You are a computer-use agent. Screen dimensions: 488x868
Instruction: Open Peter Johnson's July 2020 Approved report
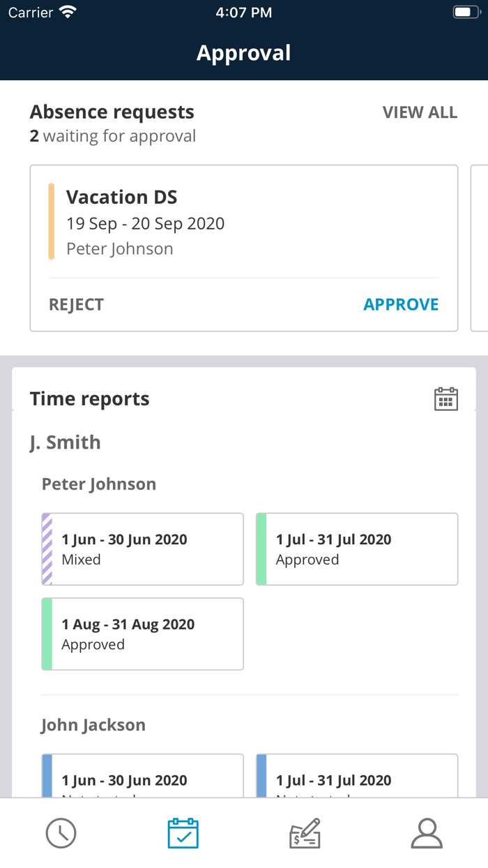[357, 549]
